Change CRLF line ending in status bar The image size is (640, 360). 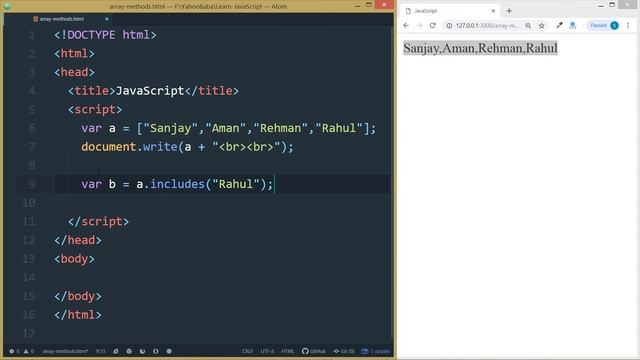[247, 351]
